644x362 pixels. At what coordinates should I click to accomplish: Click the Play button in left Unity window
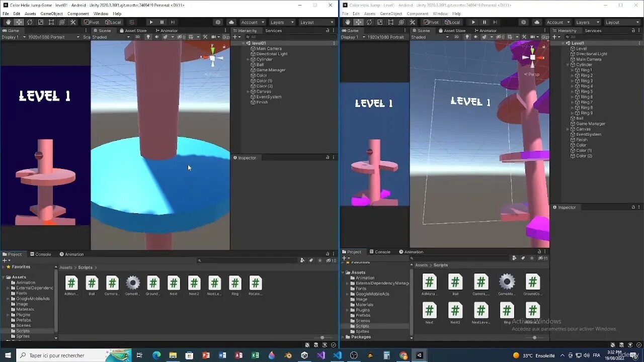(151, 22)
